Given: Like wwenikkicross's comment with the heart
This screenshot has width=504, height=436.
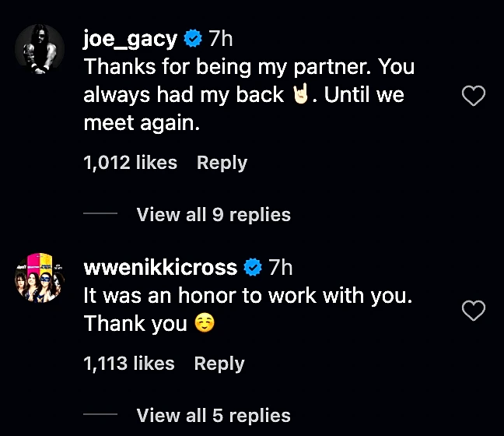Looking at the screenshot, I should (x=474, y=311).
